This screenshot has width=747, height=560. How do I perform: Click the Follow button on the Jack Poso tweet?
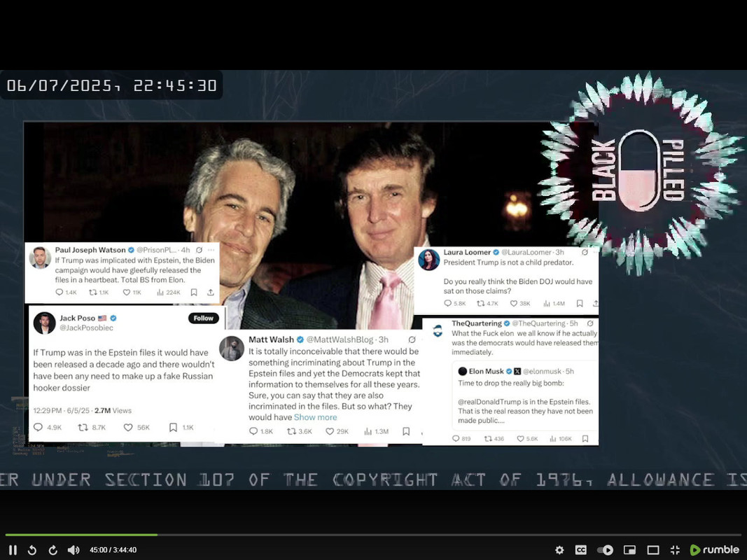204,318
